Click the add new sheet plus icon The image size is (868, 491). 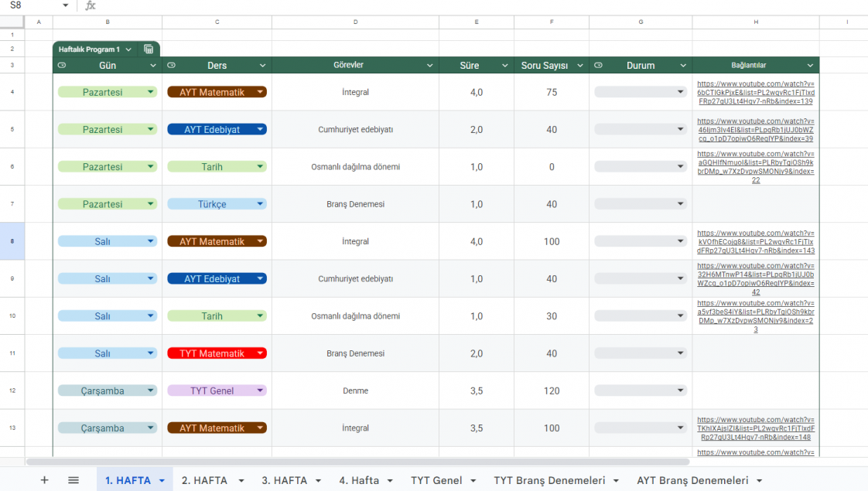(x=44, y=480)
